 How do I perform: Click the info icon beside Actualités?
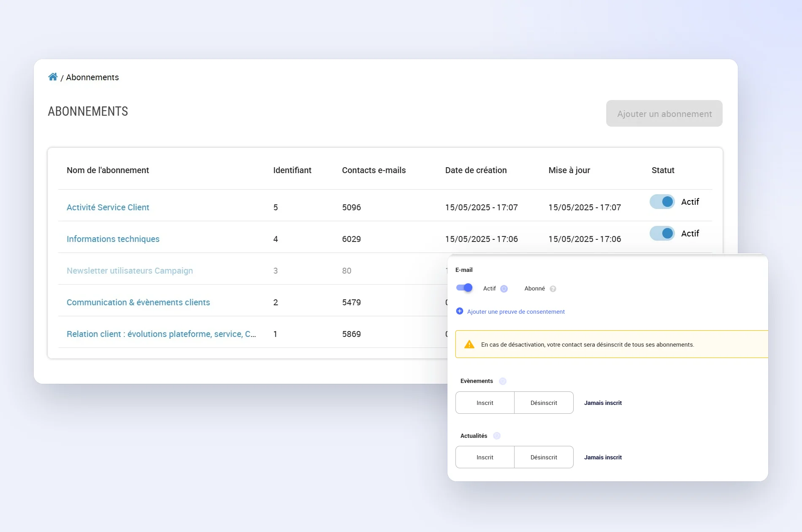[497, 436]
